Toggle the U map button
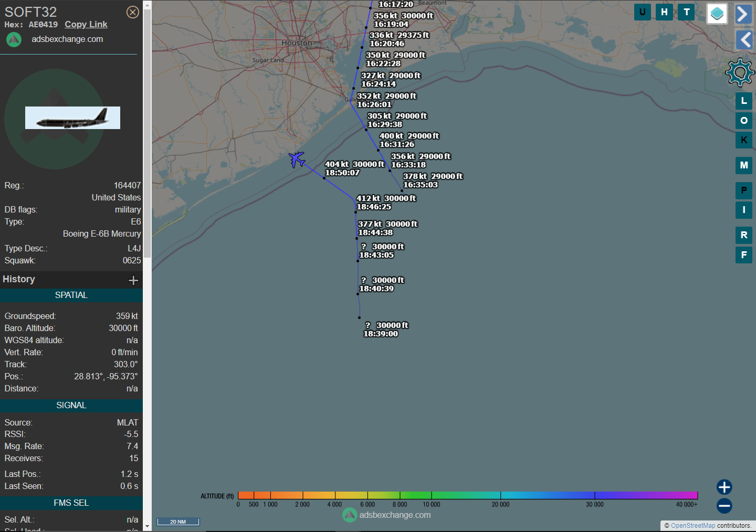756x532 pixels. [643, 12]
